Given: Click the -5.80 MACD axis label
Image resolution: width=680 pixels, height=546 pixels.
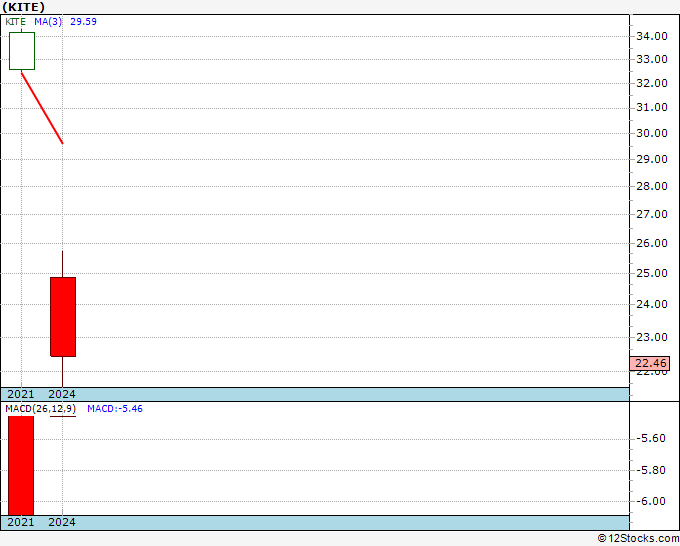Looking at the screenshot, I should pyautogui.click(x=650, y=470).
